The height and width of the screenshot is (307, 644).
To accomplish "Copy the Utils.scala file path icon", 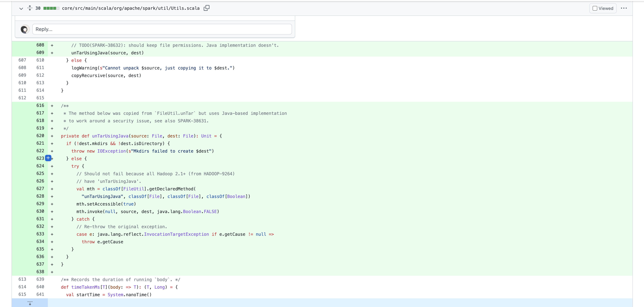I will pyautogui.click(x=207, y=8).
